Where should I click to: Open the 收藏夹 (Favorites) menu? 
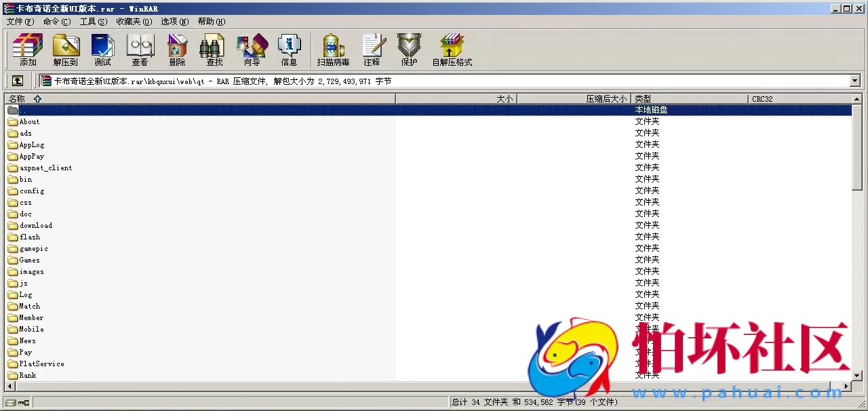pos(134,21)
